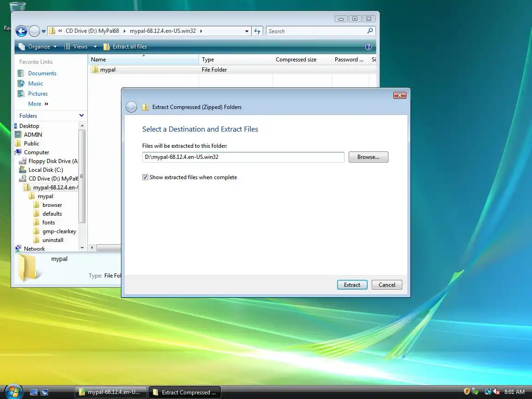532x399 pixels.
Task: Click the extraction destination path field
Action: 243,157
